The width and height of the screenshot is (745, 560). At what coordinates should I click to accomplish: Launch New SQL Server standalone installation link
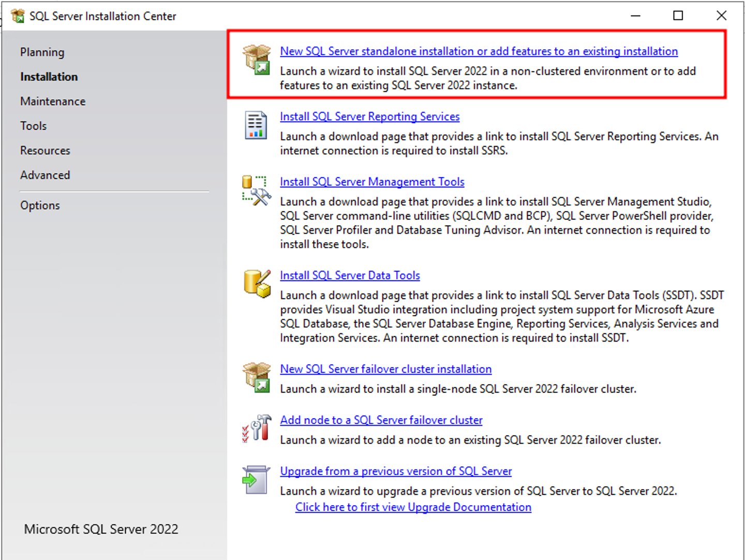(479, 51)
